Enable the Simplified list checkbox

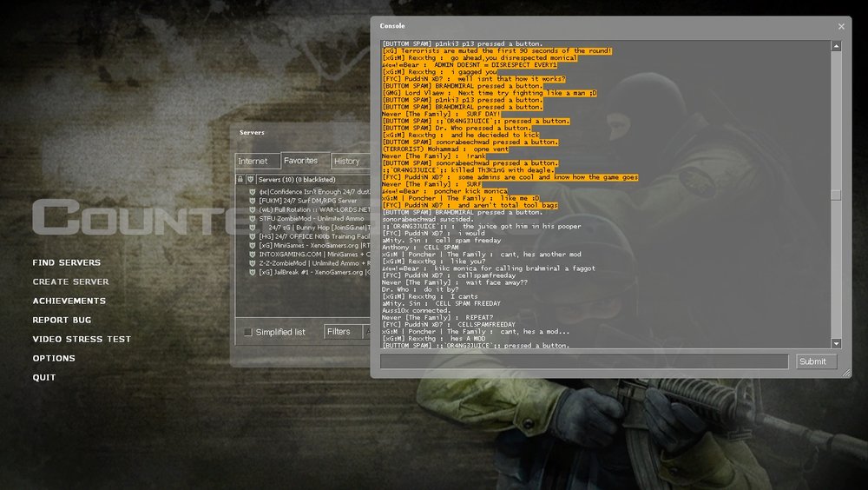point(248,332)
